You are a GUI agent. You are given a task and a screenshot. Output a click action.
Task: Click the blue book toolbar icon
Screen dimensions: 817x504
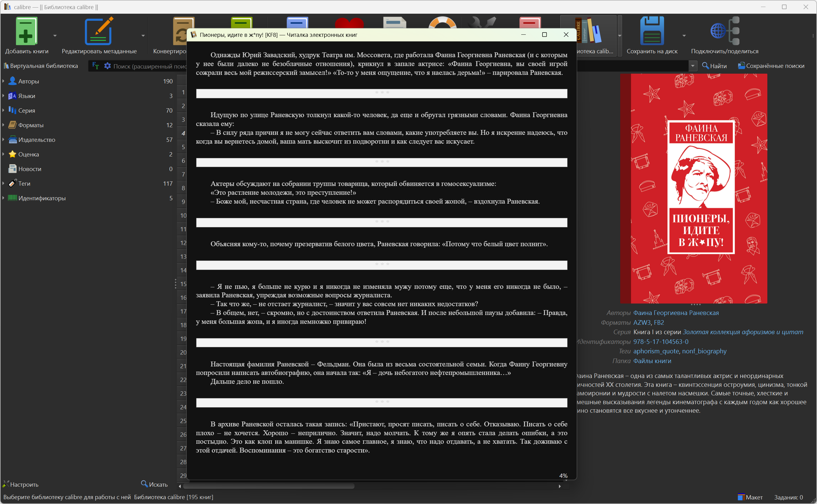point(297,23)
